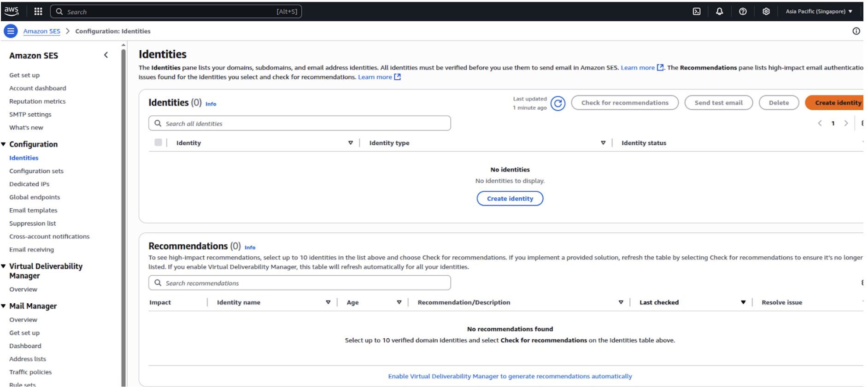Open the settings gear in top bar
Viewport: 868px width, 389px height.
(766, 12)
